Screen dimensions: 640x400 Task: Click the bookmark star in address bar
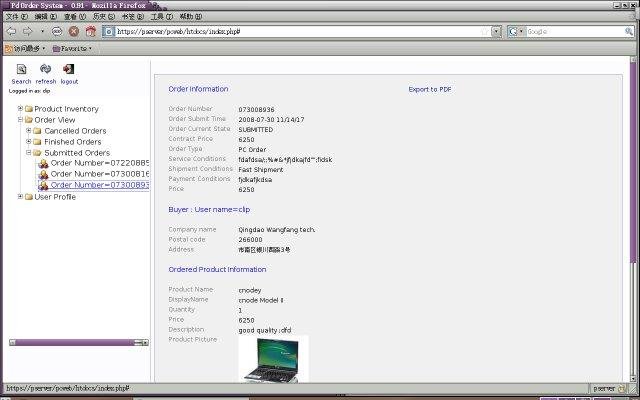coord(484,31)
